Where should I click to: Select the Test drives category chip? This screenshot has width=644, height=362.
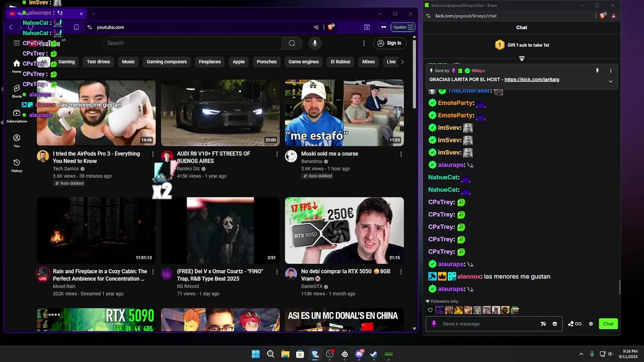(x=98, y=62)
